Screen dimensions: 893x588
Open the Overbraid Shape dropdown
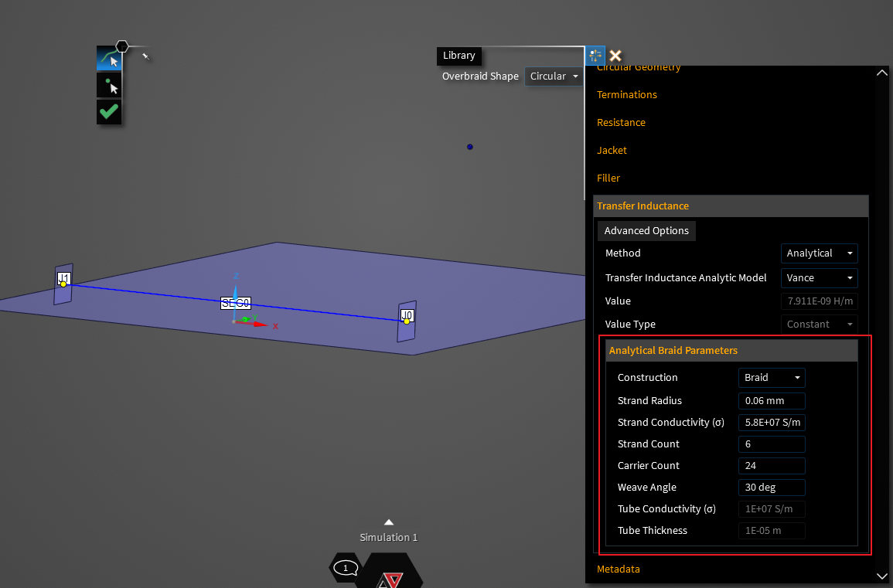(x=554, y=76)
